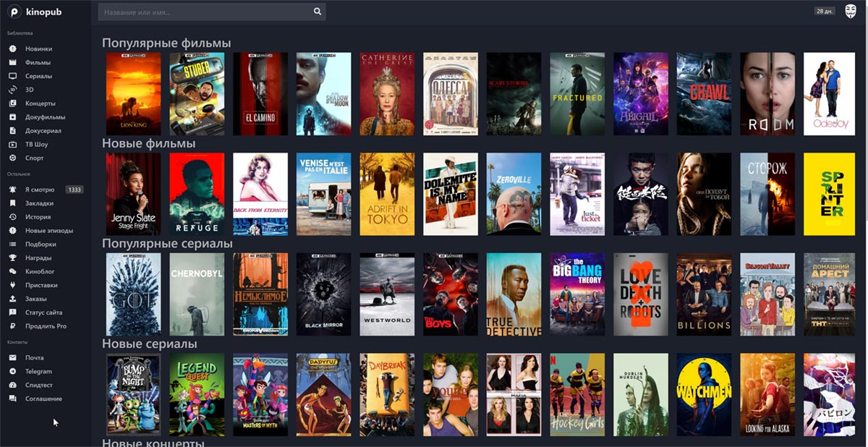Viewport: 868px width, 447px height.
Task: Open the Фильмы section
Action: (38, 62)
